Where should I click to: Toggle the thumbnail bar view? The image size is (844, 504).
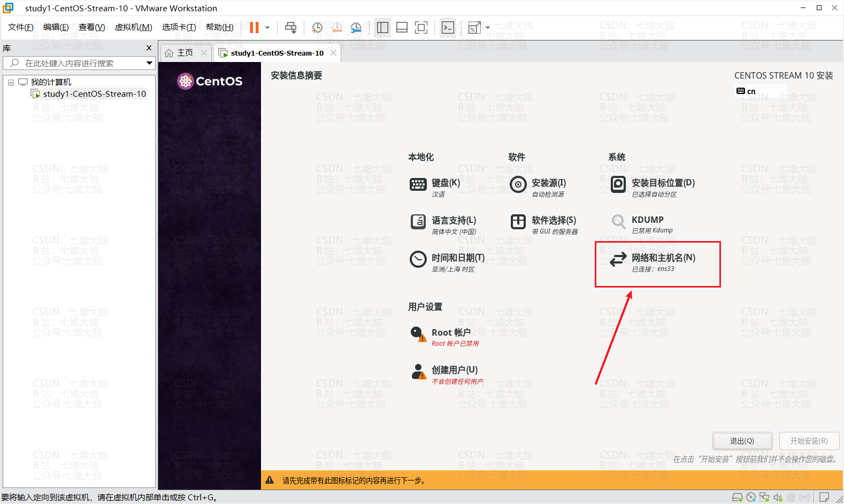pyautogui.click(x=402, y=27)
